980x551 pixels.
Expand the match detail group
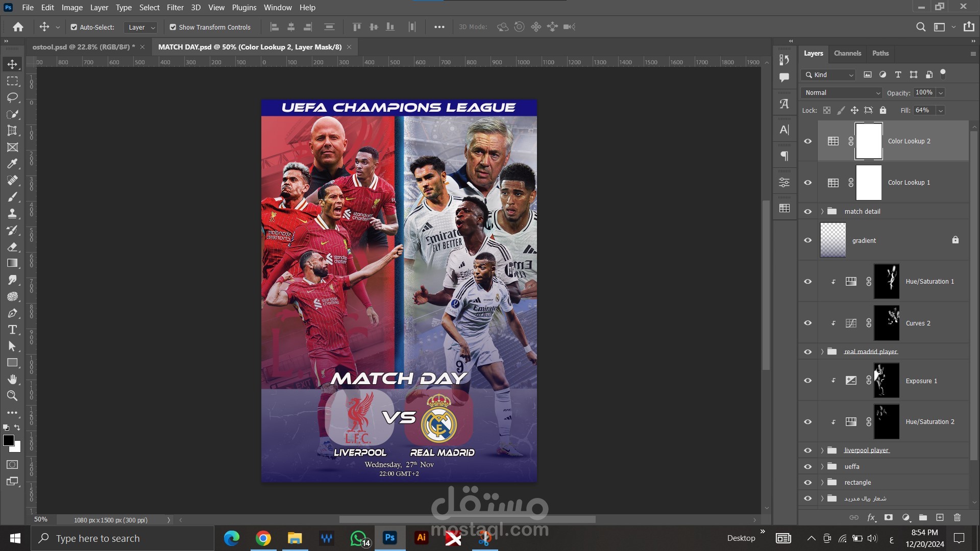point(822,211)
